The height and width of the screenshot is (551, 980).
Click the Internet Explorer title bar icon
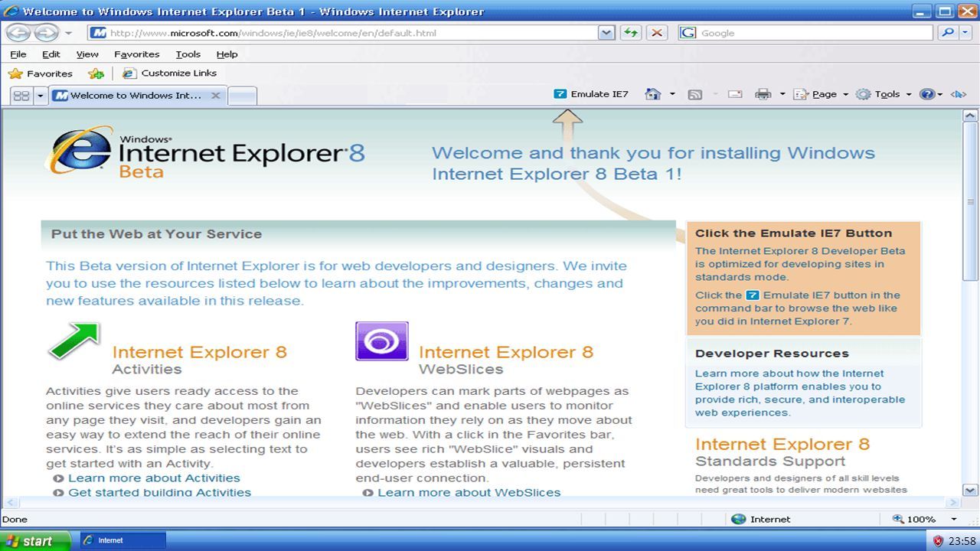click(x=11, y=11)
